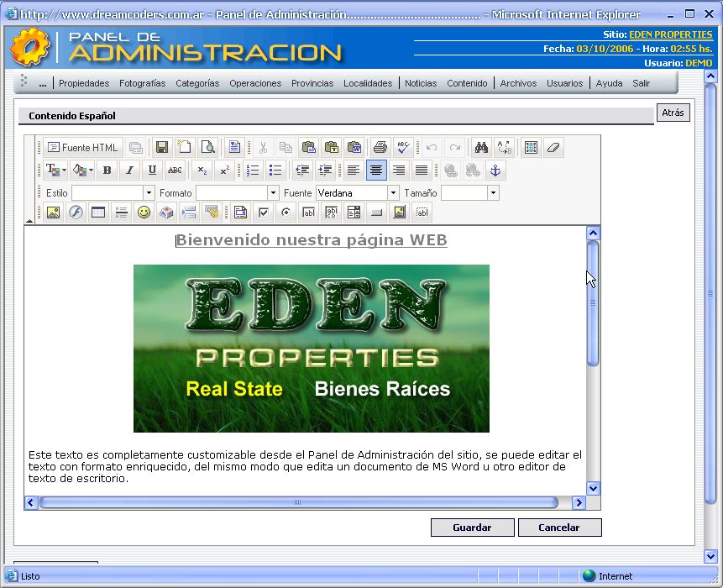
Task: Click the Guardar button
Action: (x=472, y=528)
